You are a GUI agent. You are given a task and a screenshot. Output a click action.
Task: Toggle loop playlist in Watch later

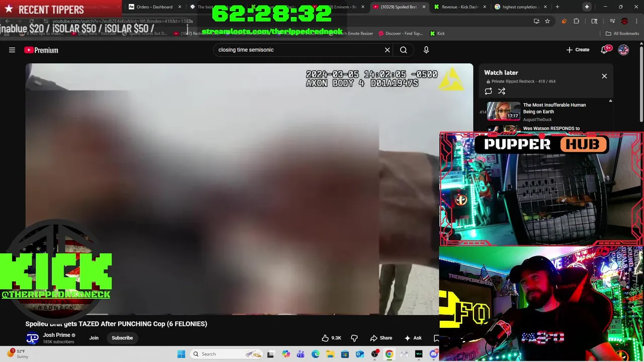coord(488,91)
